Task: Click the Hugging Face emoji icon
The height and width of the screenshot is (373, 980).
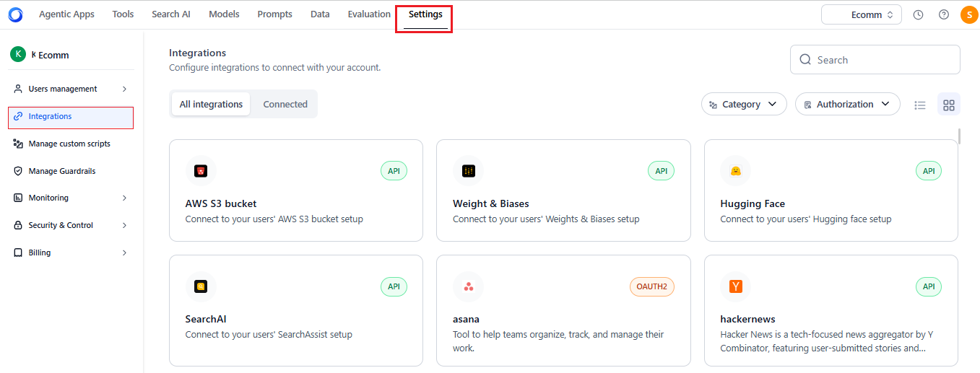Action: [x=735, y=171]
